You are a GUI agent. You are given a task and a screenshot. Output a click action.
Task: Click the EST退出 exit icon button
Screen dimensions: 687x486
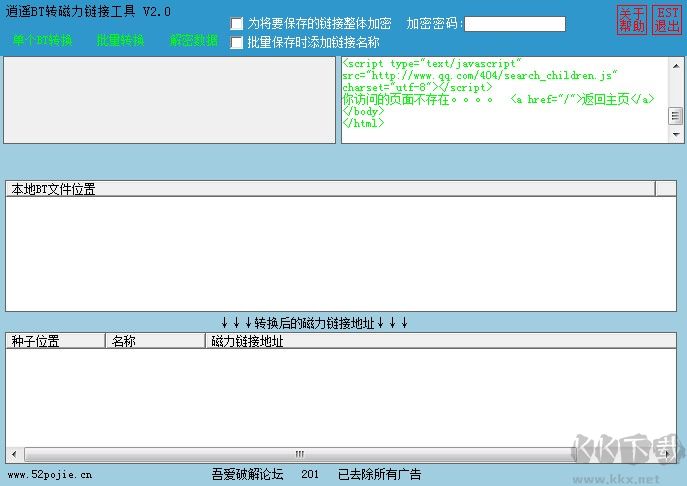[x=667, y=20]
